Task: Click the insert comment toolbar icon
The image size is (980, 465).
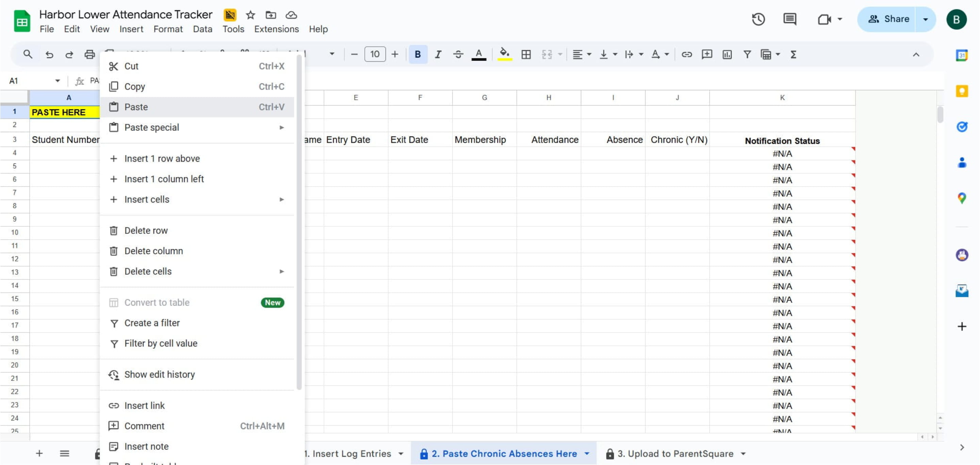Action: (706, 54)
